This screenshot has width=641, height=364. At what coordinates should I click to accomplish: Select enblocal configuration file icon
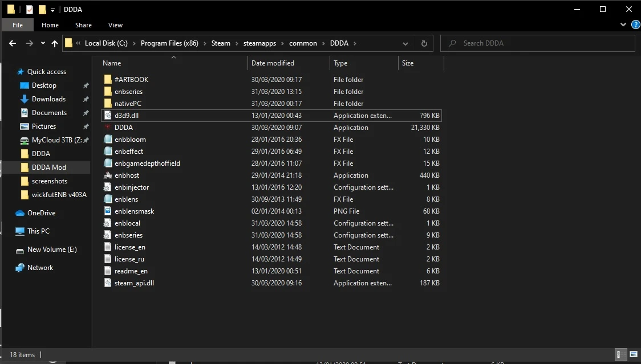point(108,223)
